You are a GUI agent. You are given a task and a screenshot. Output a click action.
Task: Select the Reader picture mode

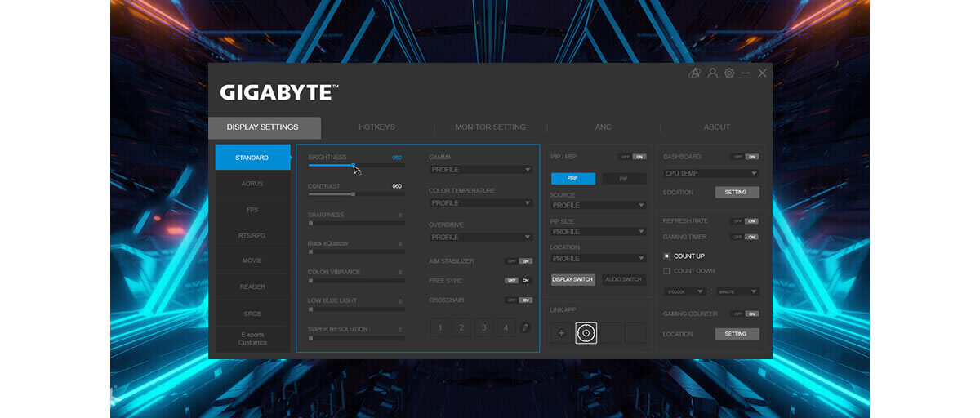point(252,287)
